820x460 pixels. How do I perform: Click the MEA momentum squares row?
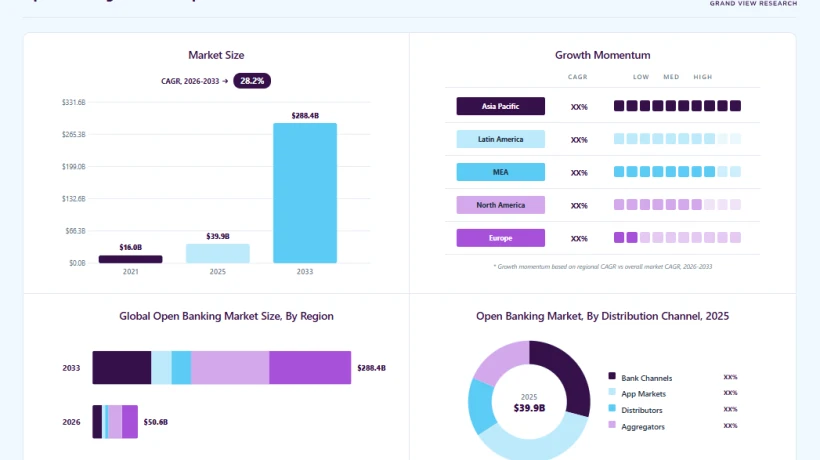677,172
